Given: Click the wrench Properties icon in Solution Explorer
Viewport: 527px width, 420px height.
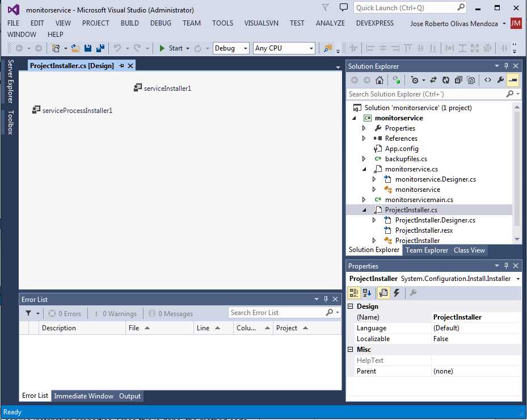Looking at the screenshot, I should pos(500,80).
